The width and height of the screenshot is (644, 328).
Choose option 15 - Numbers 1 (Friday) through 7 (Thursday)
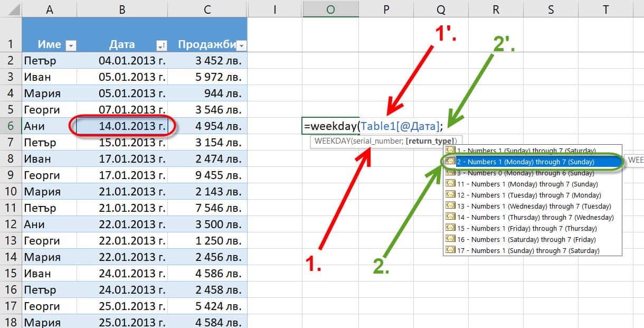click(x=532, y=228)
